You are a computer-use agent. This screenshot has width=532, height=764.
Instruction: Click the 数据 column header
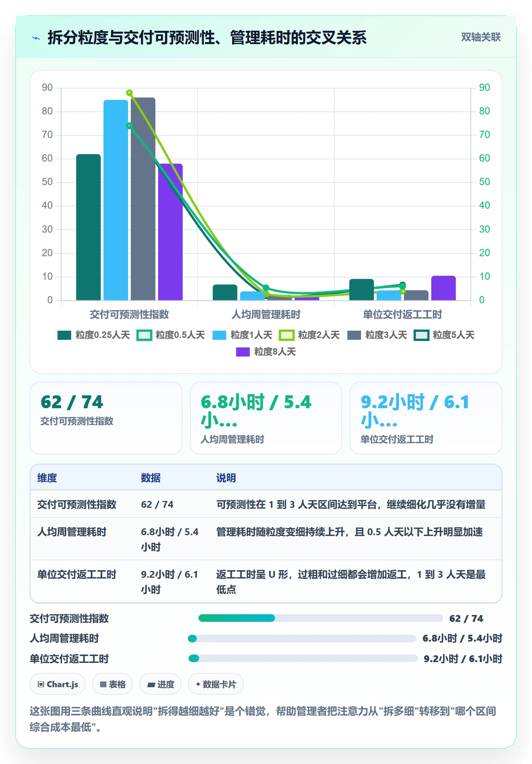click(150, 478)
